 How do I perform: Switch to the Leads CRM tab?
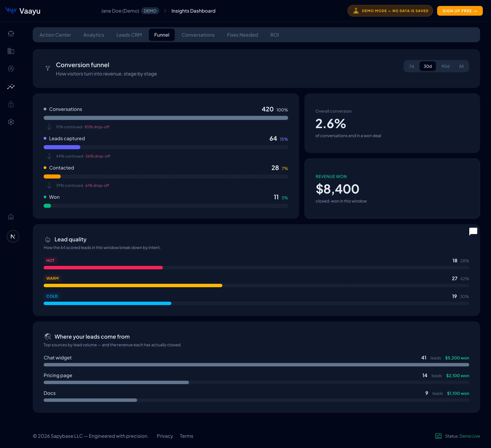(x=129, y=35)
